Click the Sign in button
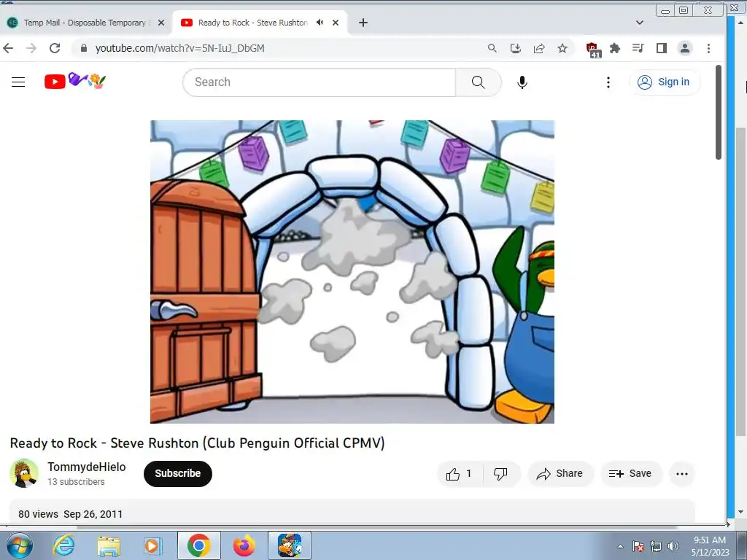 (x=664, y=82)
